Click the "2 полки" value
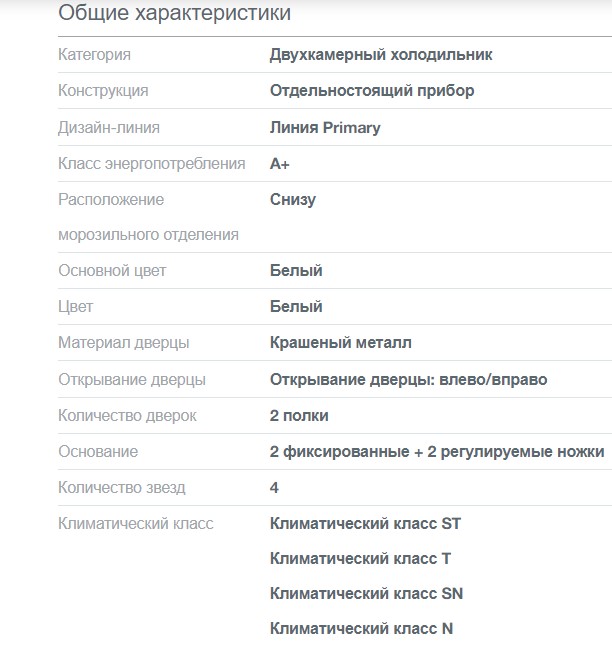This screenshot has width=612, height=661. pyautogui.click(x=299, y=415)
